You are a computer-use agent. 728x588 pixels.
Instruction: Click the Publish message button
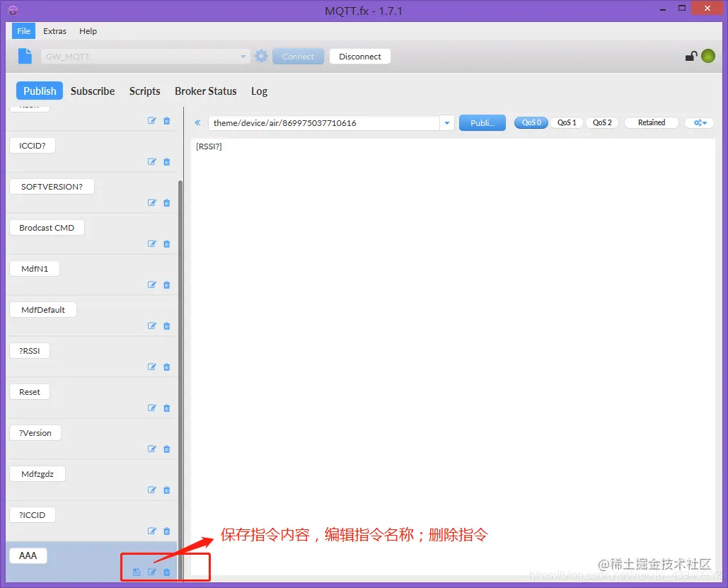[483, 123]
